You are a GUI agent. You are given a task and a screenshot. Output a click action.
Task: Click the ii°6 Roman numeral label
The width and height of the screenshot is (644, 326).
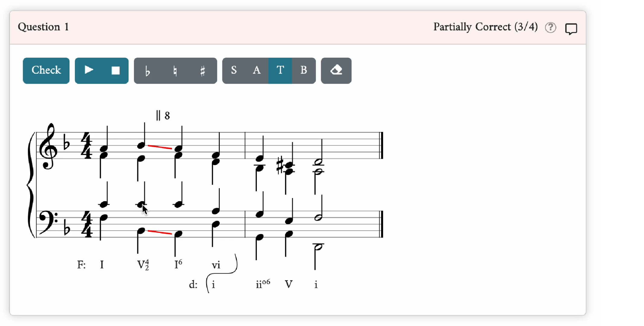point(263,284)
